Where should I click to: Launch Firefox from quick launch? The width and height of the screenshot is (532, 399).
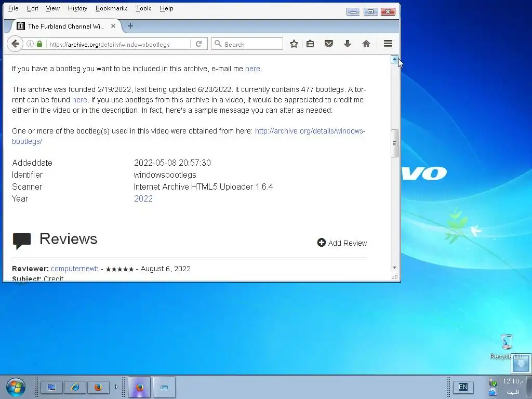[98, 387]
